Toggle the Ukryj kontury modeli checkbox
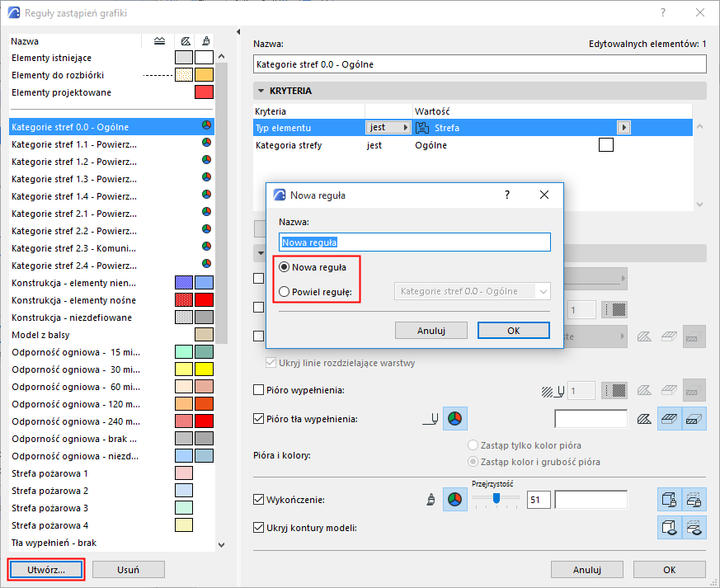This screenshot has width=720, height=588. 258,528
